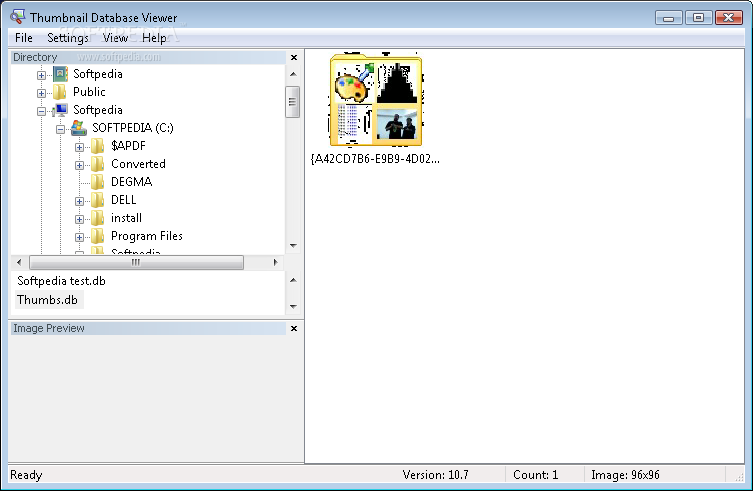Screen dimensions: 753x491
Task: Click the horizontal scrollbar thumb
Action: [x=136, y=262]
